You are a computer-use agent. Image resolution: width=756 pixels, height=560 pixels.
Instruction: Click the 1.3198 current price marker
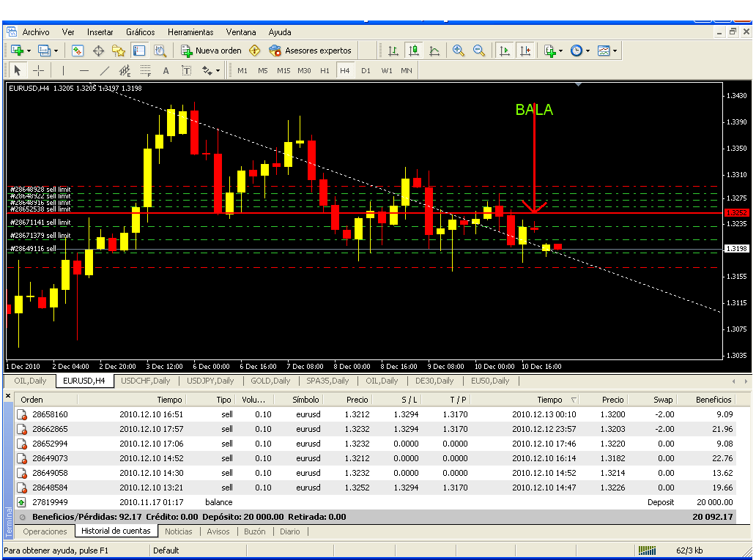736,249
